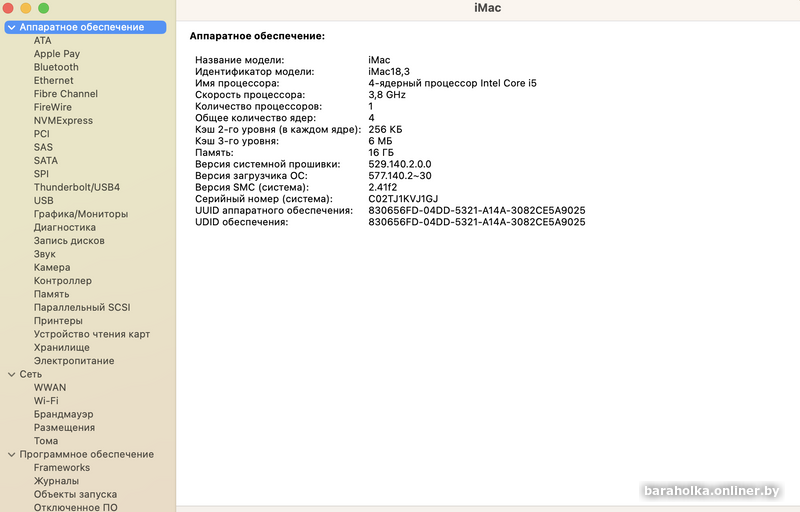Click firmware version 529.140.2.0.0
800x512 pixels.
399,164
